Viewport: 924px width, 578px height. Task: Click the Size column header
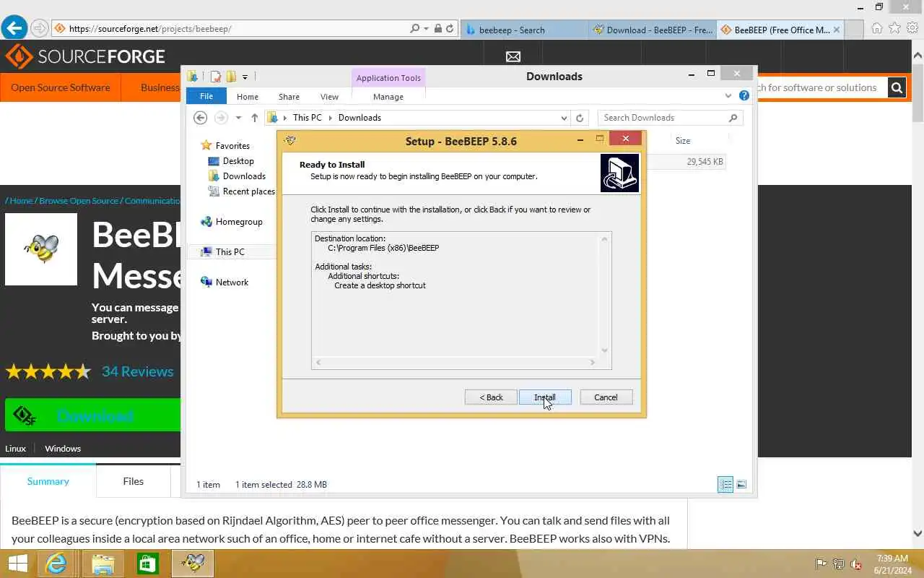click(x=683, y=141)
